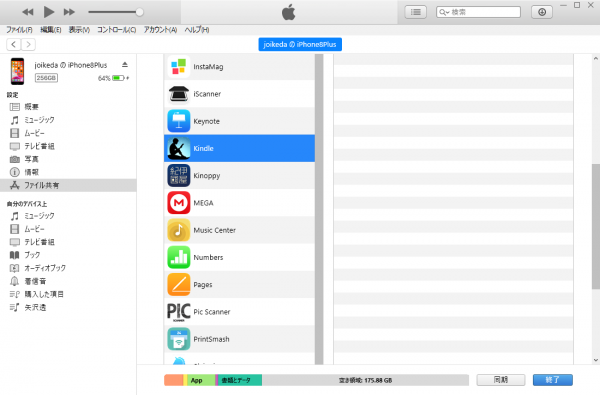This screenshot has width=600, height=395.
Task: Click the 終了 done button
Action: [553, 380]
